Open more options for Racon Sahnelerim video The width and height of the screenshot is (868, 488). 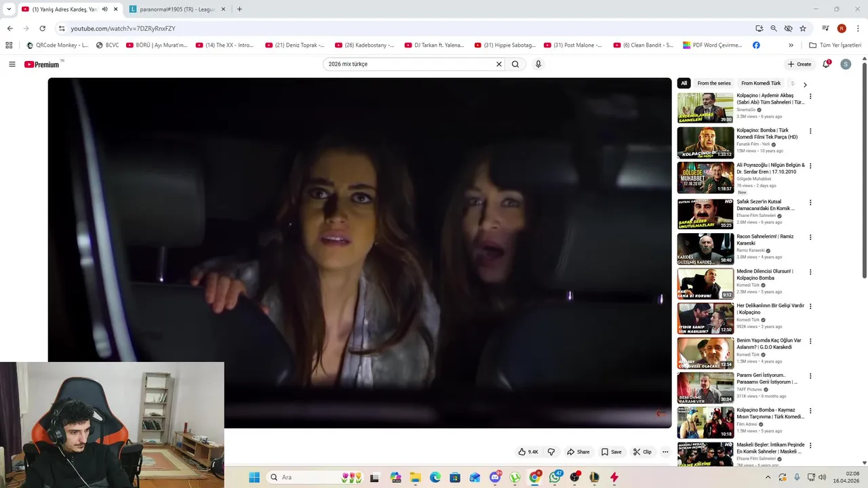(x=810, y=237)
